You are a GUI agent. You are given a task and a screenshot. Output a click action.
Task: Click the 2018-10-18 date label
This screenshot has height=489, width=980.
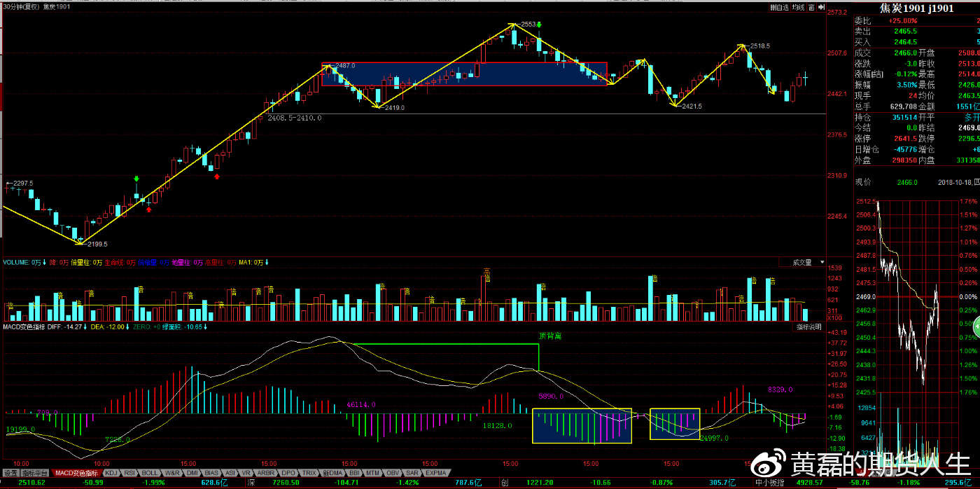click(x=953, y=182)
